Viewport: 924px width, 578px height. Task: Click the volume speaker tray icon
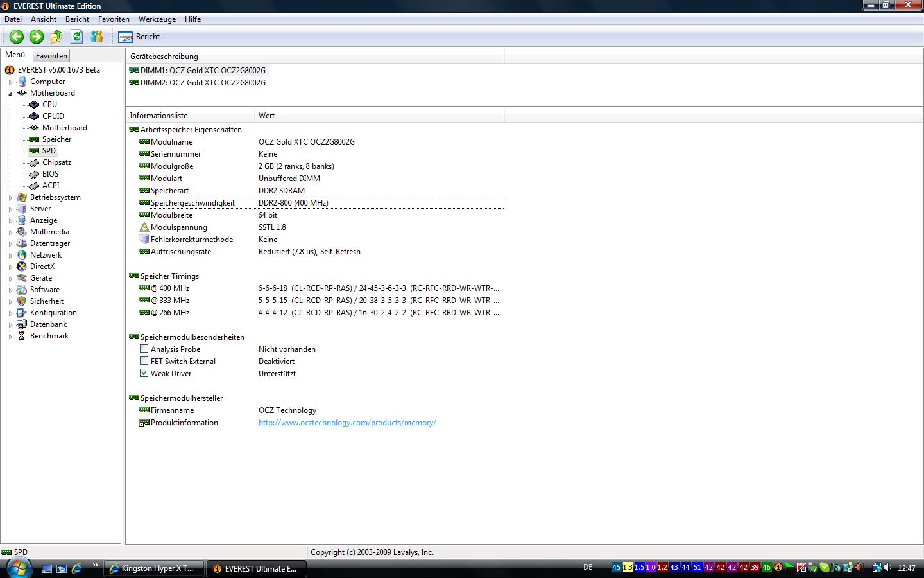point(888,568)
